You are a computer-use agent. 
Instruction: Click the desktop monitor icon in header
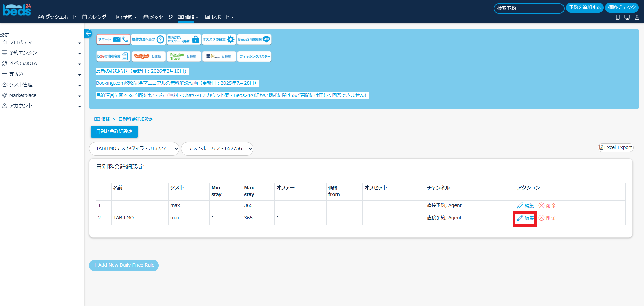tap(627, 17)
